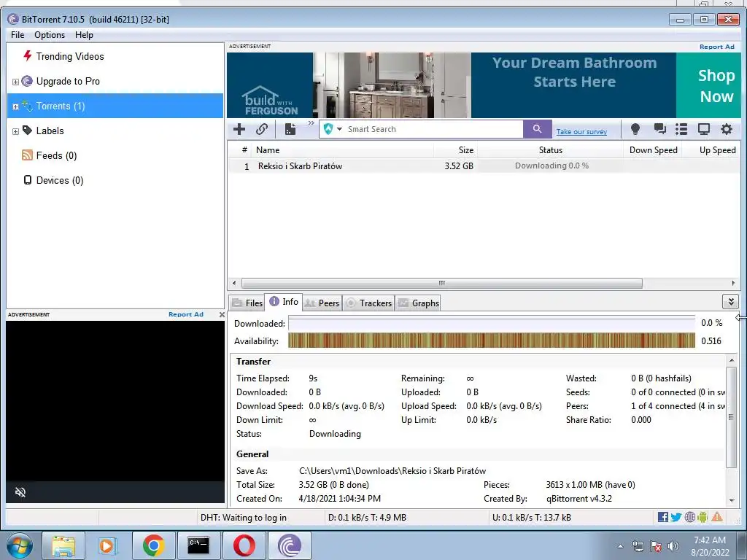Click the Facebook icon in status bar
This screenshot has width=747, height=560.
tap(662, 517)
